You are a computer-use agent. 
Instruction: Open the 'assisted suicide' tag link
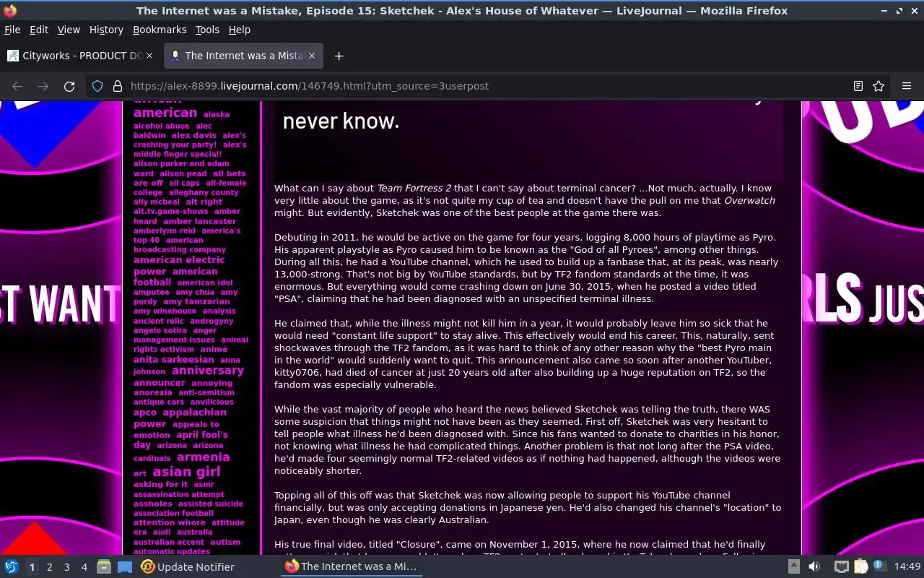[x=211, y=504]
